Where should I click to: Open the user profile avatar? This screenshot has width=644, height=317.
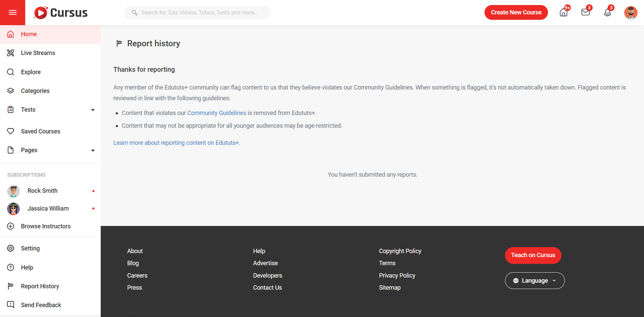point(630,13)
